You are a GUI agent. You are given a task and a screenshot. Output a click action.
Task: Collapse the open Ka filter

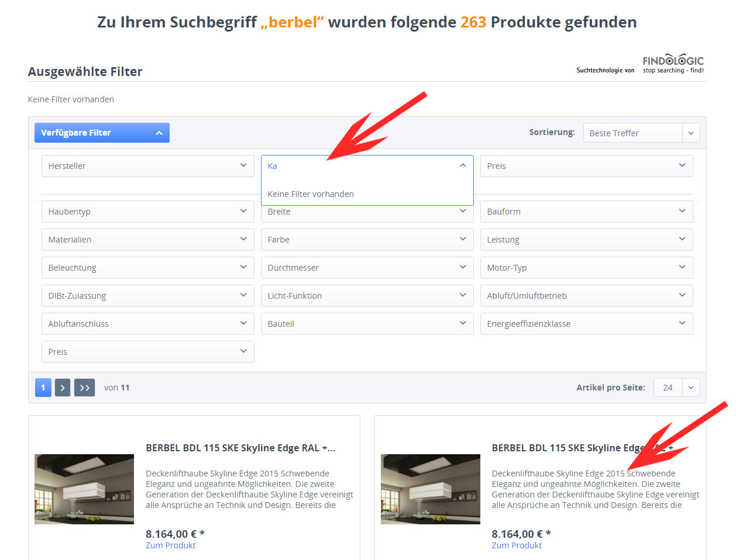pos(367,166)
